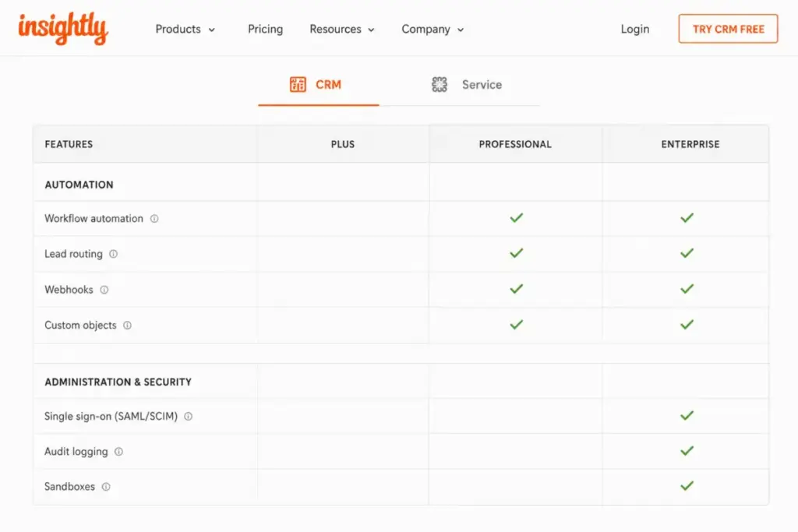Click Professional checkmark for Workflow automation

[x=517, y=217]
